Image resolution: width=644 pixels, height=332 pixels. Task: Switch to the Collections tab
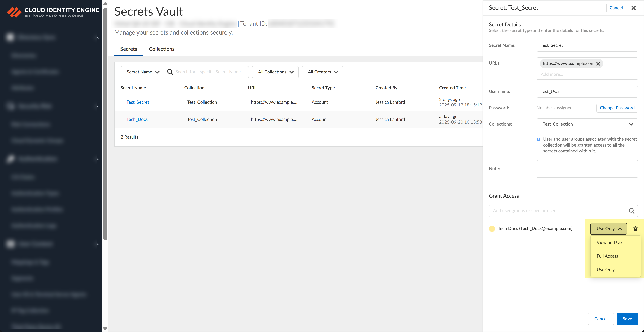click(161, 49)
